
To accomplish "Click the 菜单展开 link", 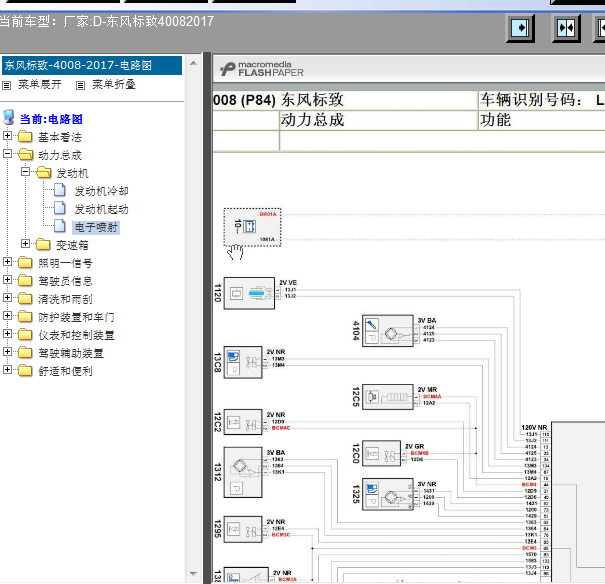I will point(40,84).
